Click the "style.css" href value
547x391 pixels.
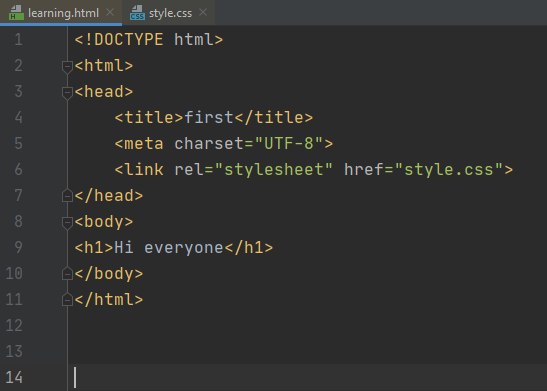[x=449, y=170]
